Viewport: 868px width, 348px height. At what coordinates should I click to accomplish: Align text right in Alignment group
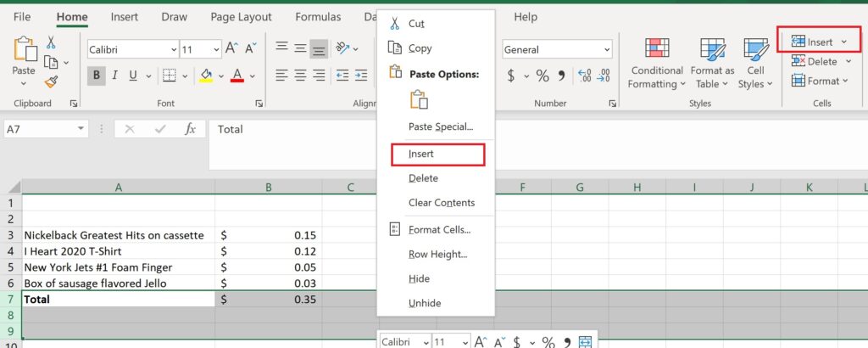[319, 75]
